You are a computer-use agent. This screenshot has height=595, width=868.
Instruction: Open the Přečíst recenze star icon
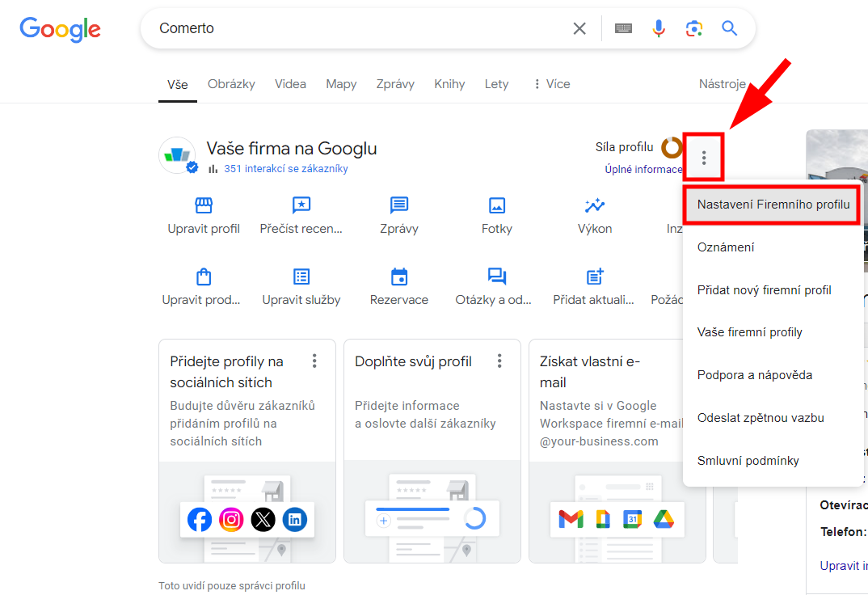(301, 205)
